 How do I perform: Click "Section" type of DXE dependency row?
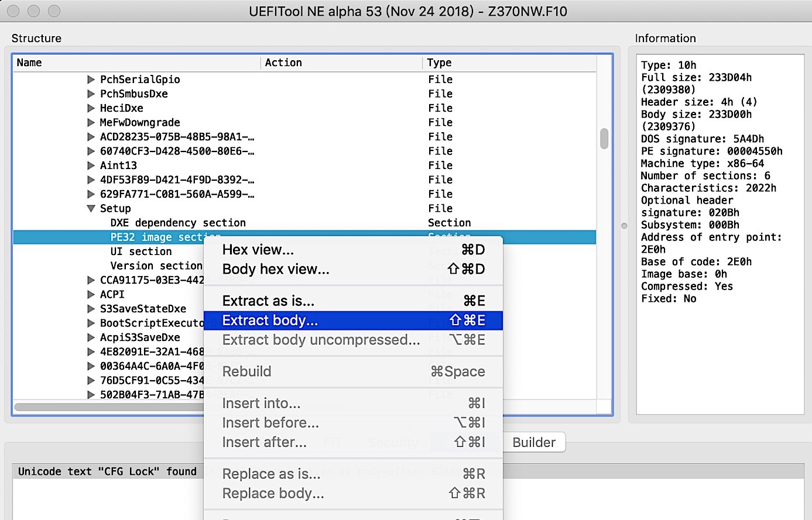(x=449, y=223)
